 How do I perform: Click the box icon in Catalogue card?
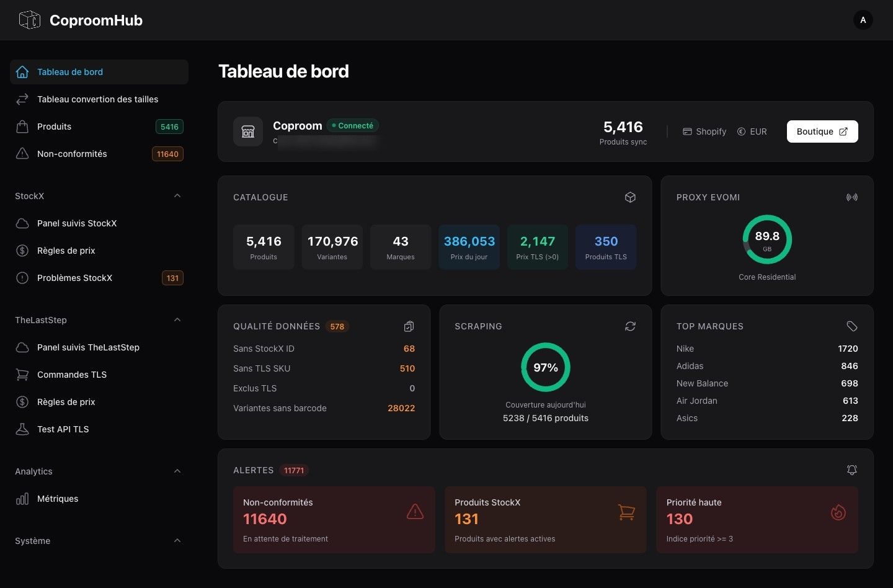630,197
